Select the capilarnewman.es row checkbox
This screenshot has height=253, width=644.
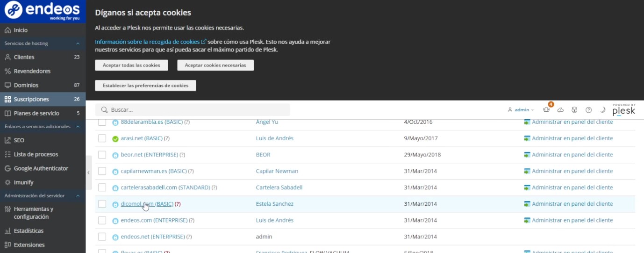tap(102, 171)
